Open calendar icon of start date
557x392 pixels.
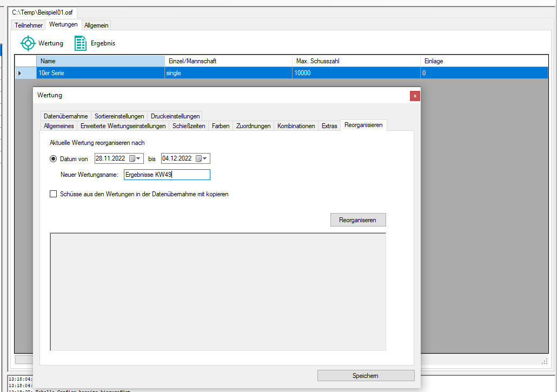click(132, 158)
